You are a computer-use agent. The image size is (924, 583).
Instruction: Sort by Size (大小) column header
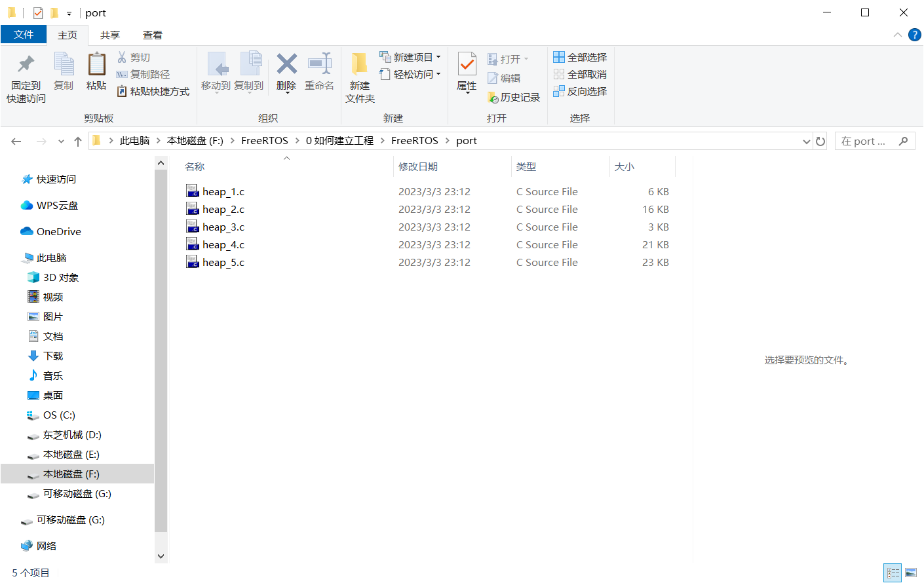click(642, 167)
